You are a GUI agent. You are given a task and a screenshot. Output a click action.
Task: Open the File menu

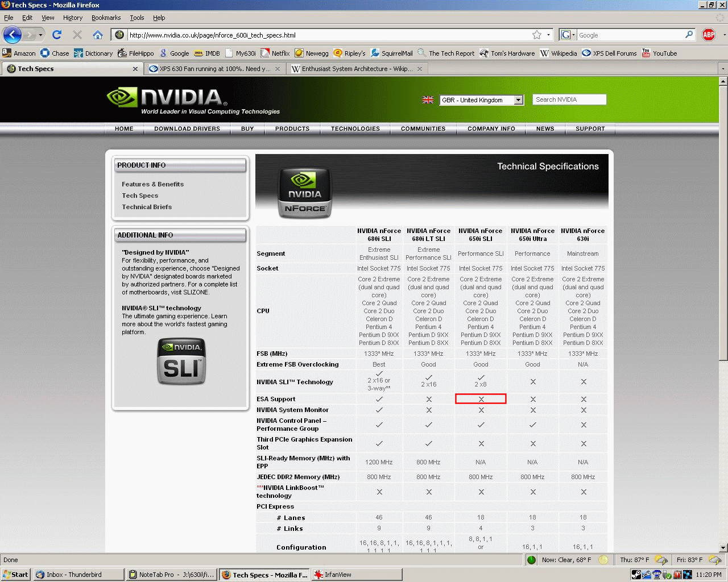tap(9, 18)
